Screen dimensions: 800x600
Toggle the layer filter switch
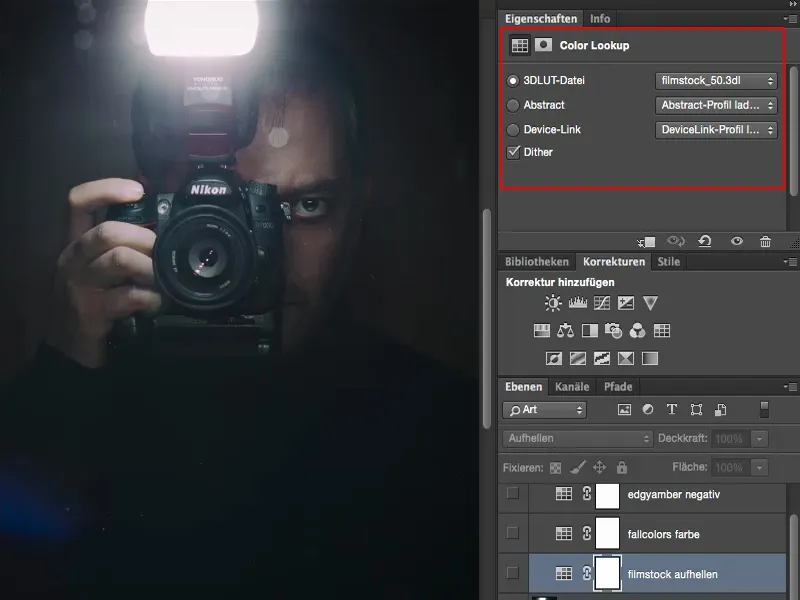[x=764, y=410]
